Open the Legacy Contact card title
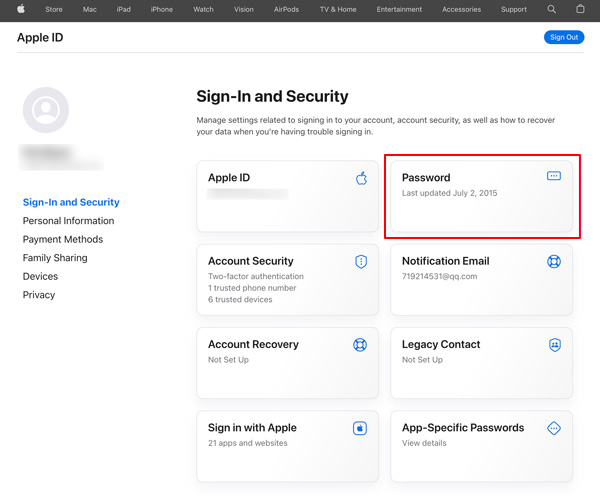The height and width of the screenshot is (496, 600). coord(441,344)
